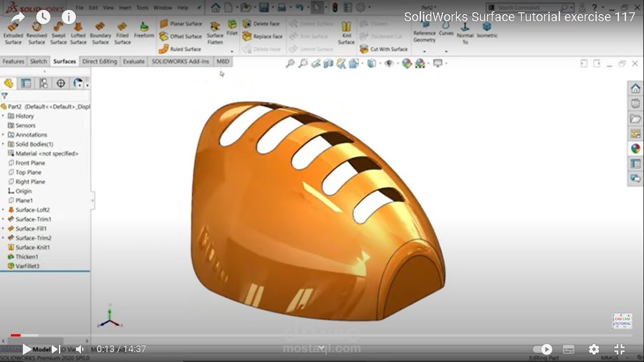Click the tree filter funnel icon
644x362 pixels.
click(5, 96)
